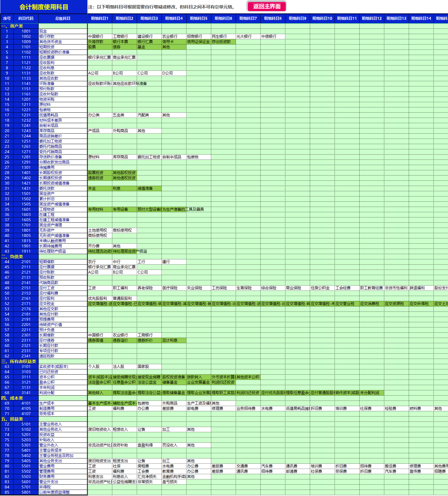
Task: Select the 债券溢价 detail cell
Action: pos(125,340)
